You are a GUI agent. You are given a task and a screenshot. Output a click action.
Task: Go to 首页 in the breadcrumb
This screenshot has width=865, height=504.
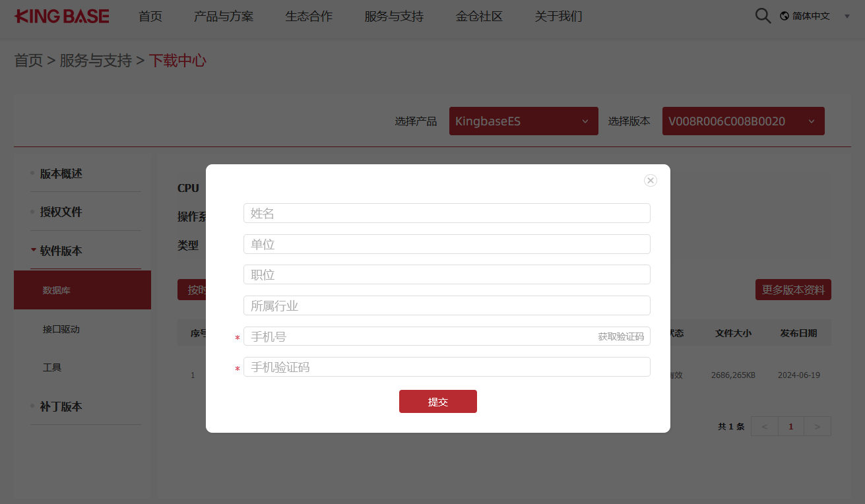[28, 61]
